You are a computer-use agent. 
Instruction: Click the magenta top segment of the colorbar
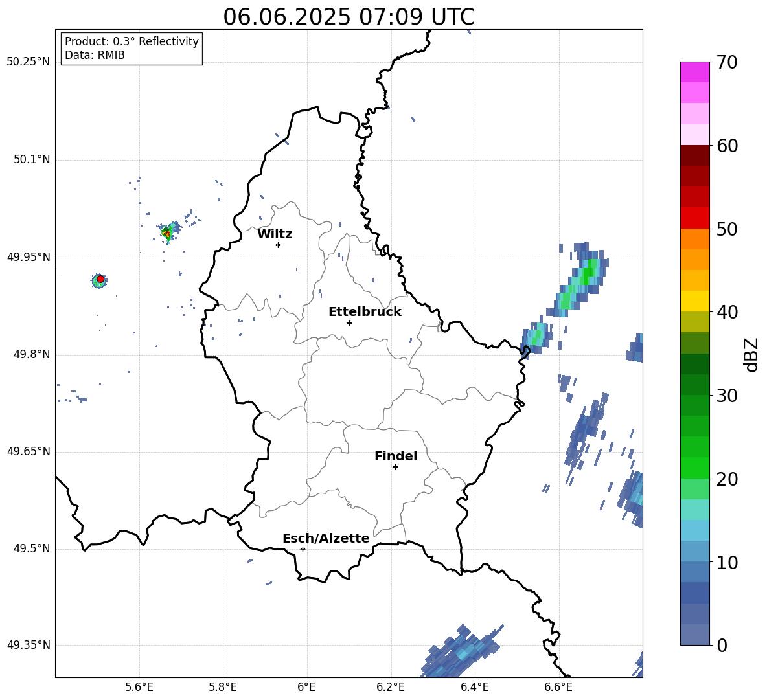pos(694,72)
